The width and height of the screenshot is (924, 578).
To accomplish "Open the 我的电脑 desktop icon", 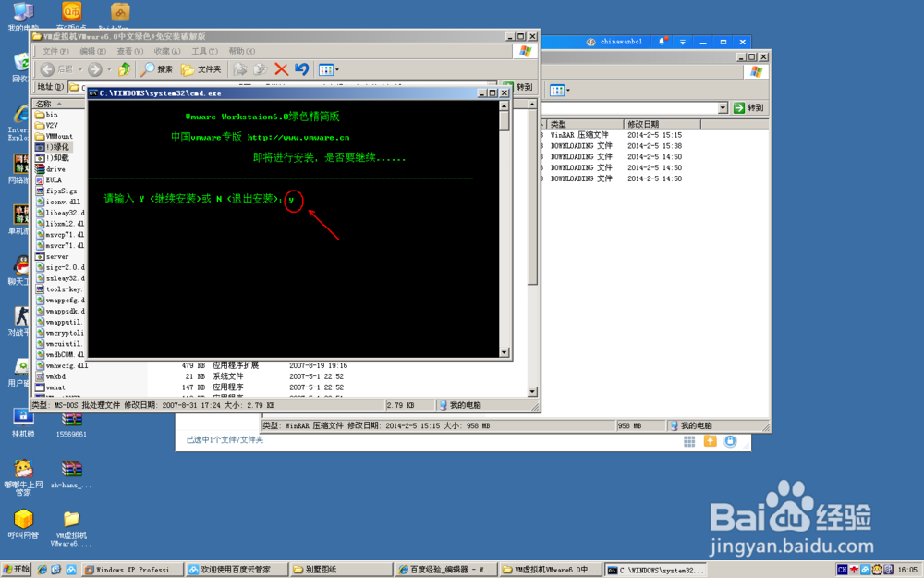I will 23,17.
